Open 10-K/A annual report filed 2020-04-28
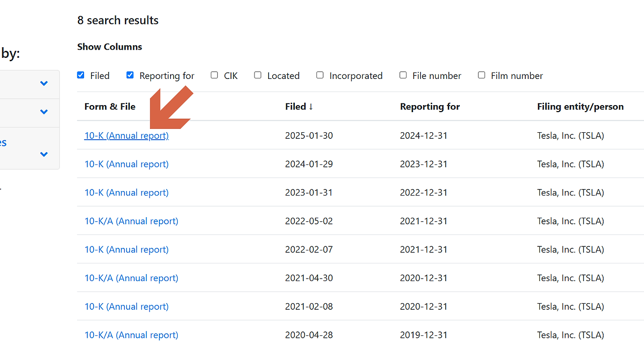 coord(131,335)
